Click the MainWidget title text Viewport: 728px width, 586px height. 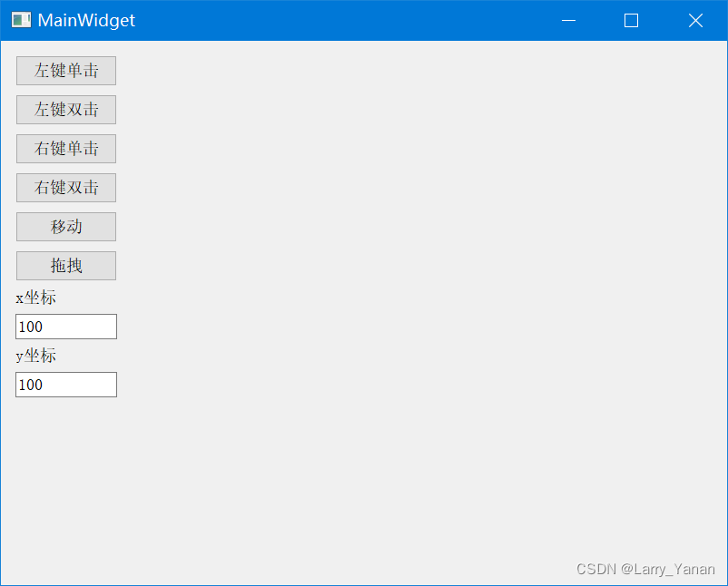point(86,21)
